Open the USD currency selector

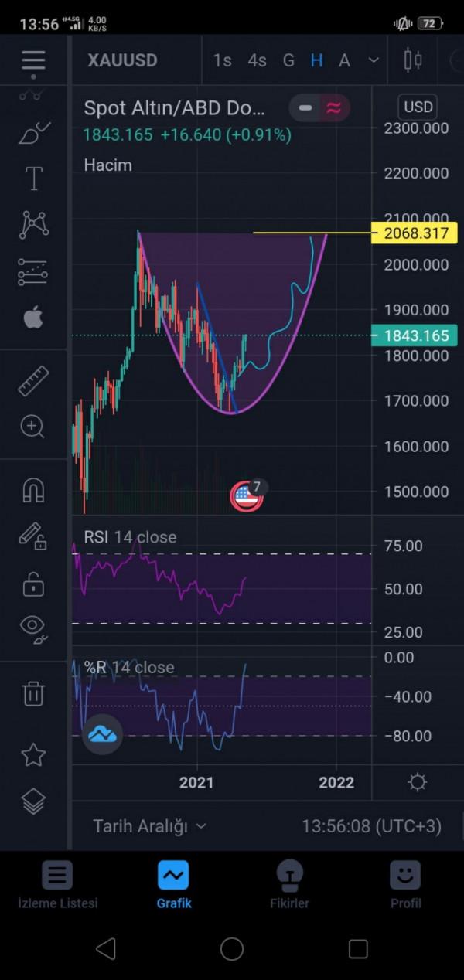[418, 107]
